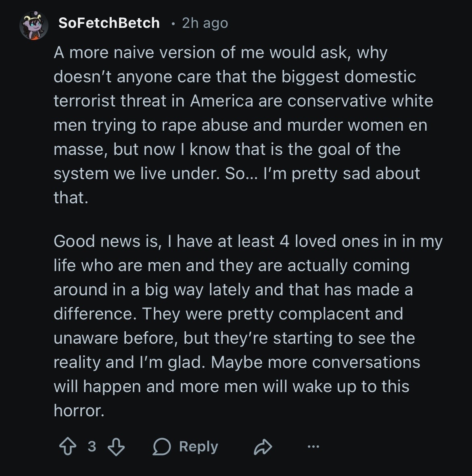Click the word 'horror.' ending the comment
Viewport: 472px width, 476px height.
(x=79, y=411)
